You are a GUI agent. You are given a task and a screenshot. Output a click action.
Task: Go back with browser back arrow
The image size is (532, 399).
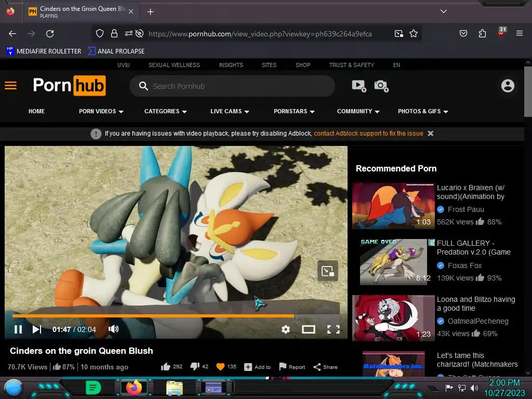coord(12,34)
